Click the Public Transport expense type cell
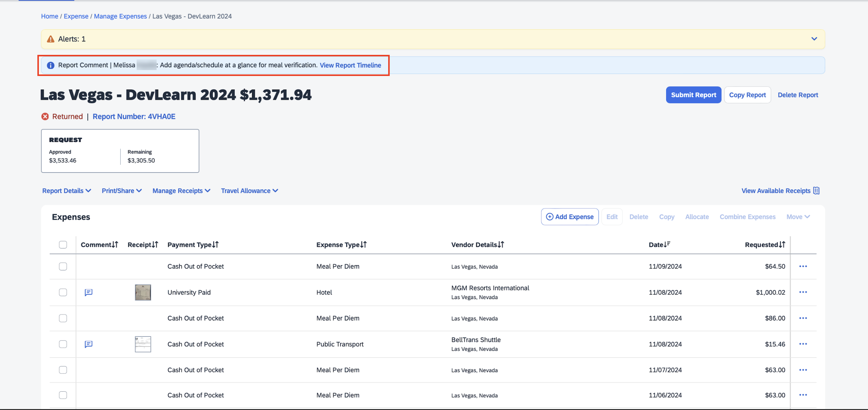 pyautogui.click(x=340, y=344)
